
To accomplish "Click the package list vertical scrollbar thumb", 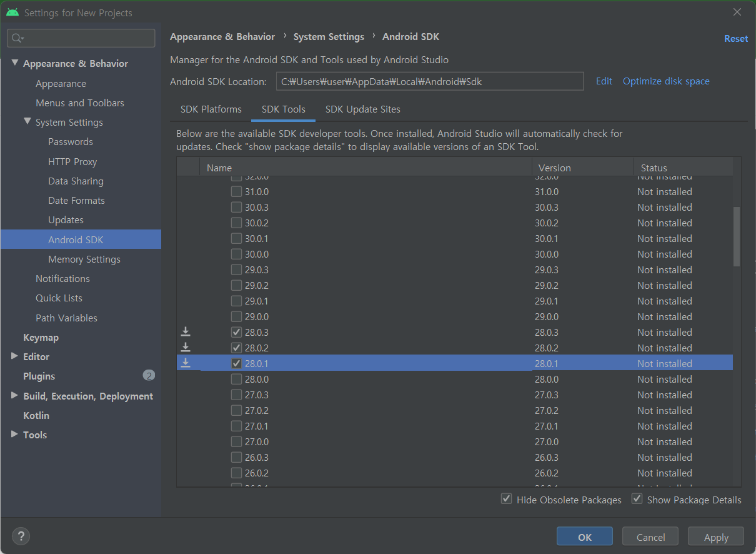I will click(x=737, y=236).
